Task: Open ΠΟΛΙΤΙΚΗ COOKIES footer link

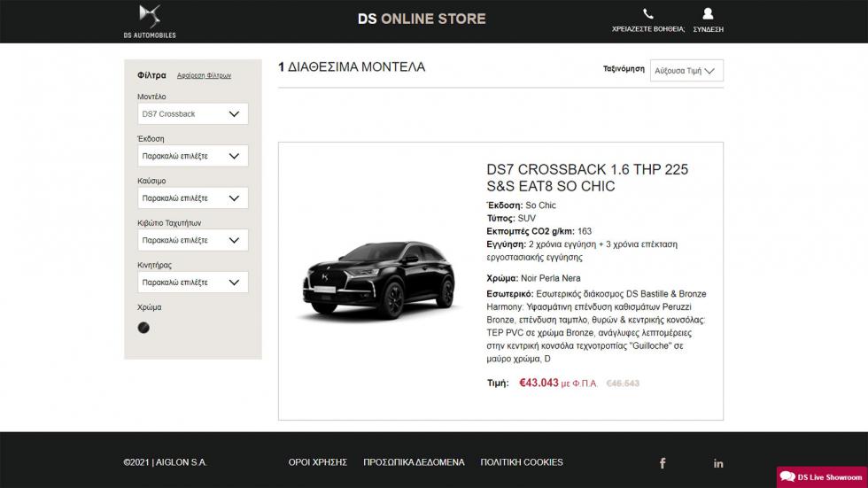Action: point(522,462)
